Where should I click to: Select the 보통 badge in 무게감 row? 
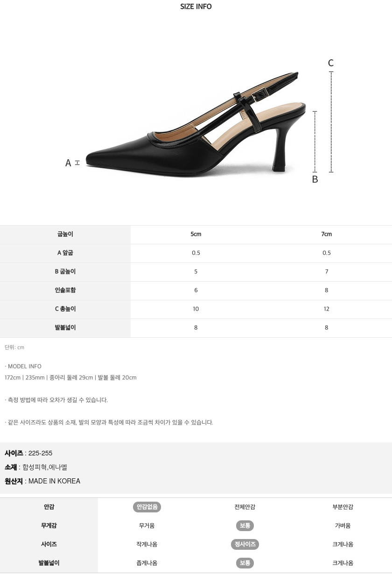245,525
